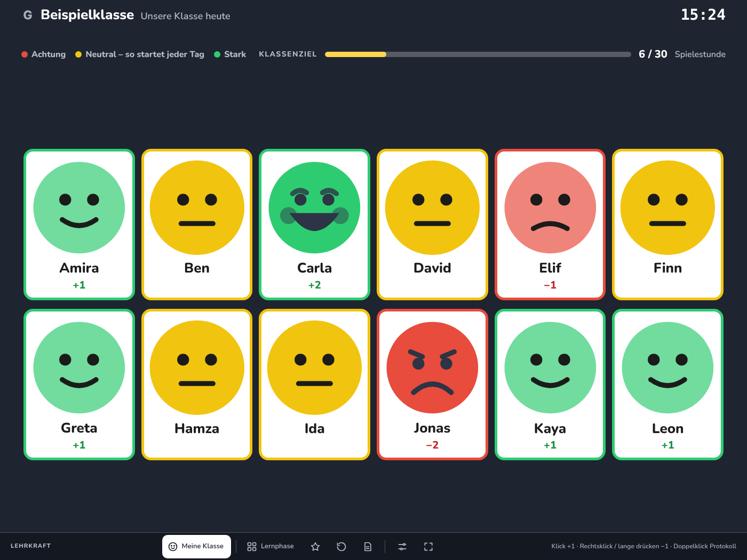747x560 pixels.
Task: Click Elif's −1 score
Action: coord(550,285)
